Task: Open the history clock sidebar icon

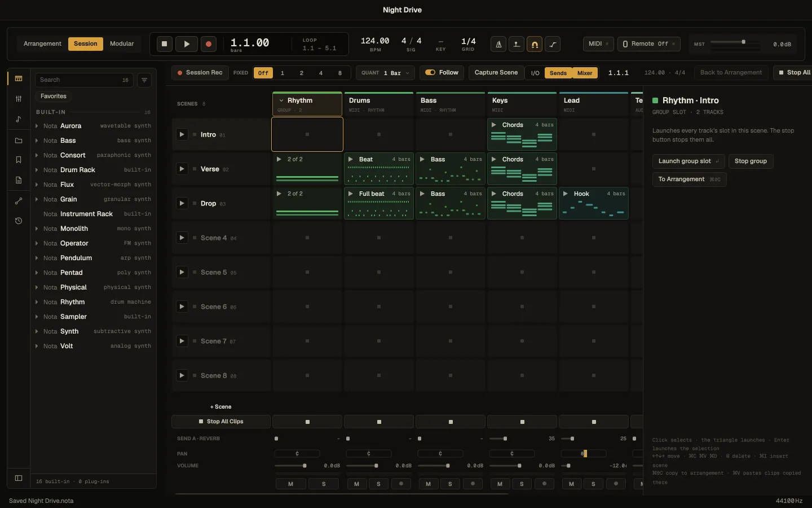Action: tap(19, 221)
